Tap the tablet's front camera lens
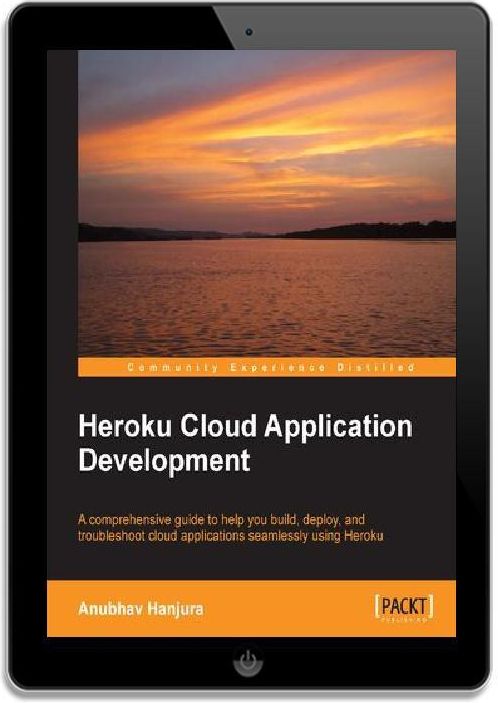 (249, 32)
